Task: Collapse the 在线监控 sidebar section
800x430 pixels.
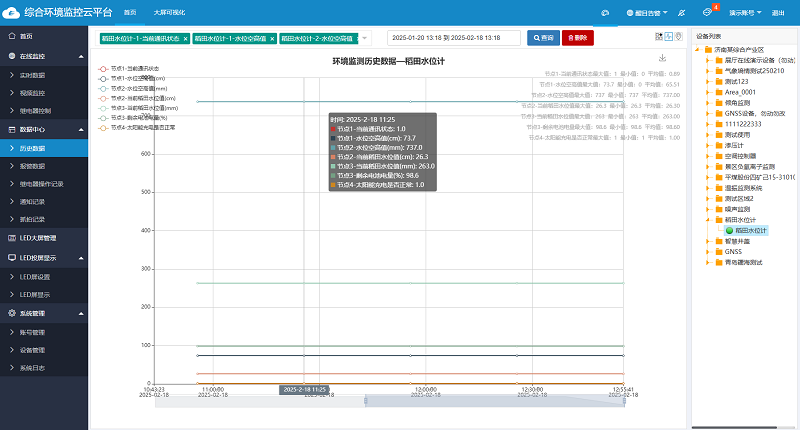Action: tap(79, 56)
